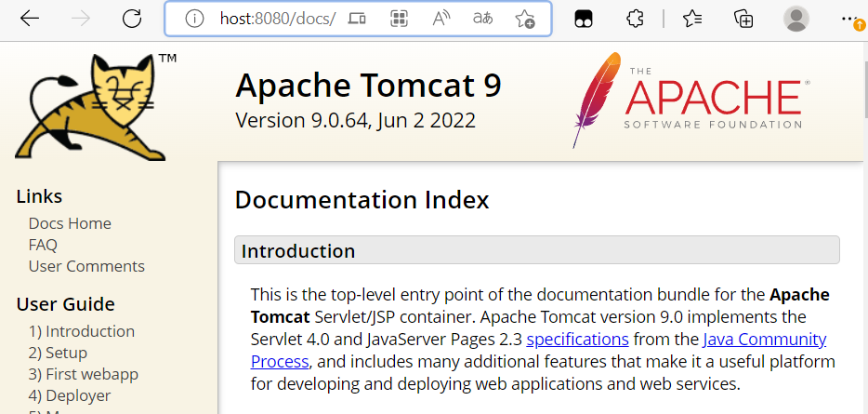The height and width of the screenshot is (414, 868).
Task: Open the user profile avatar
Action: (x=796, y=19)
